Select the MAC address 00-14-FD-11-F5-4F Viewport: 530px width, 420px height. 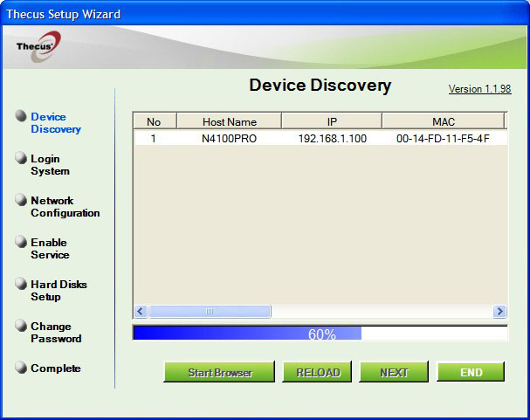pos(443,139)
